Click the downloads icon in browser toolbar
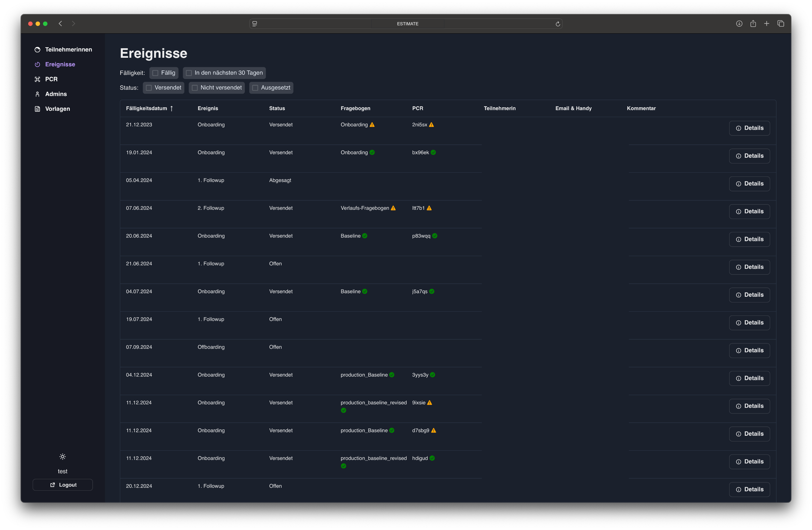The width and height of the screenshot is (812, 530). [739, 23]
